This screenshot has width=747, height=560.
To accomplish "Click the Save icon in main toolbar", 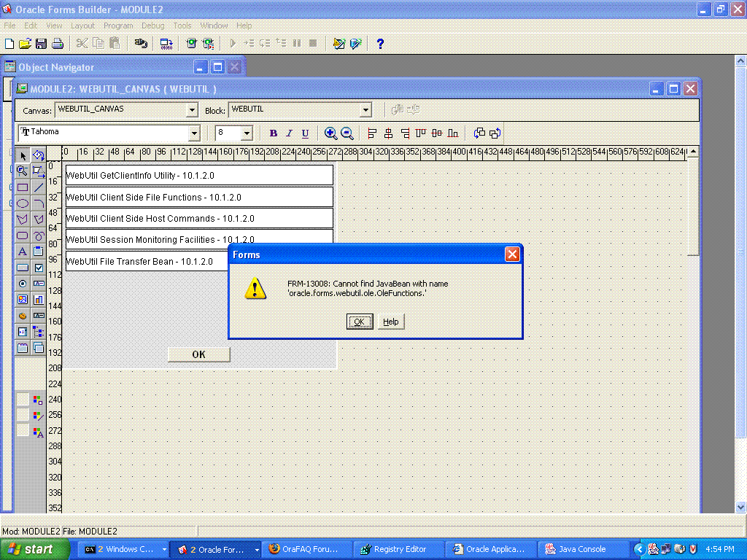I will 41,44.
